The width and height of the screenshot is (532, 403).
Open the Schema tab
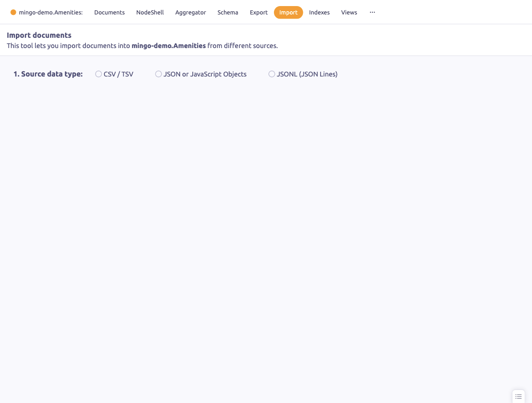coord(228,13)
